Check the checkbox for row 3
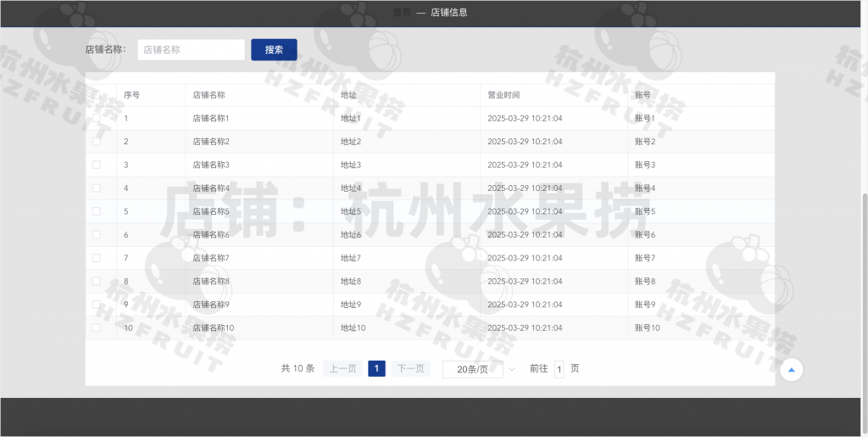Screen dimensions: 868x437 pos(97,165)
